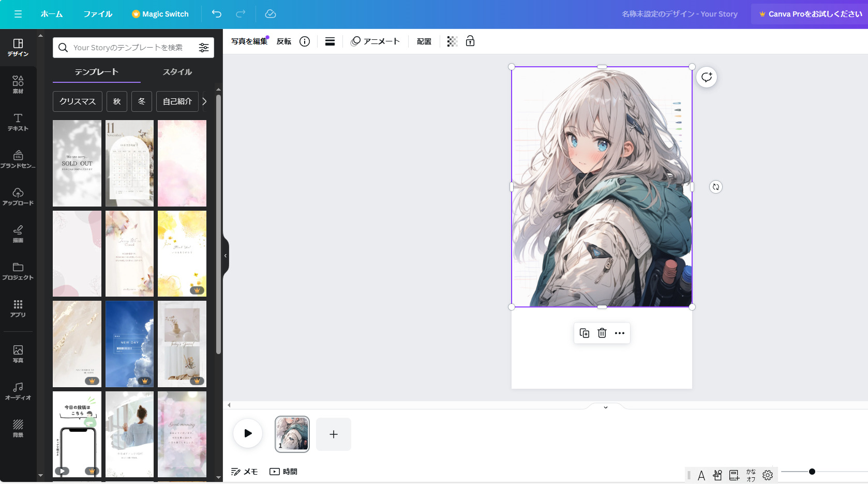Select the yellow watercolor floral template
The image size is (868, 484).
click(182, 254)
